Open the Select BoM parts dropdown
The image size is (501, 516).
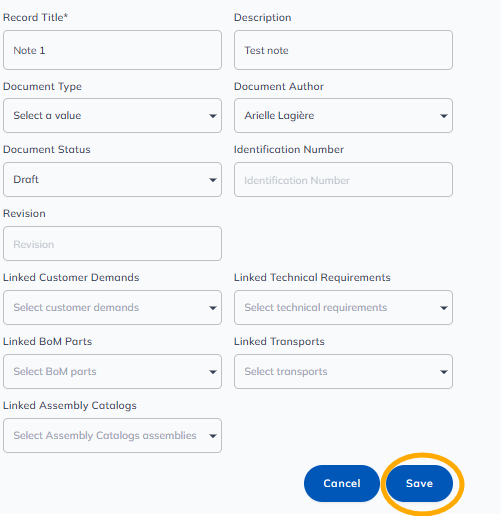tap(112, 371)
